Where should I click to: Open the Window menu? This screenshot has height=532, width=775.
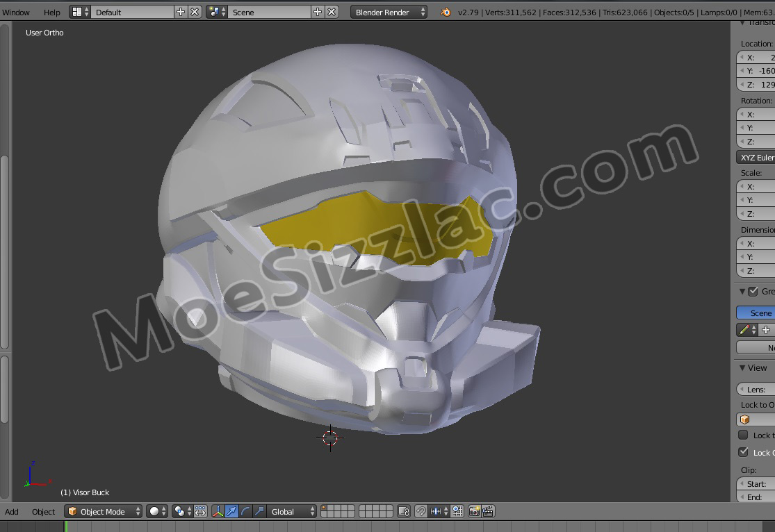point(16,13)
